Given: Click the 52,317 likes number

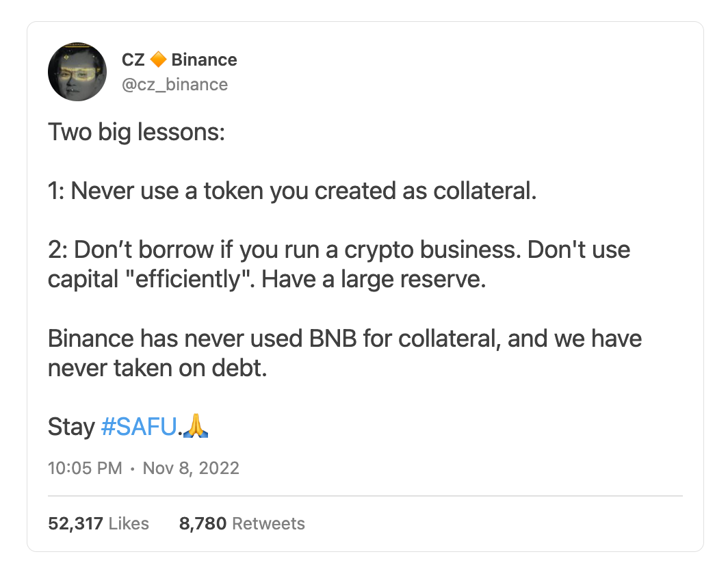Looking at the screenshot, I should pyautogui.click(x=75, y=524).
